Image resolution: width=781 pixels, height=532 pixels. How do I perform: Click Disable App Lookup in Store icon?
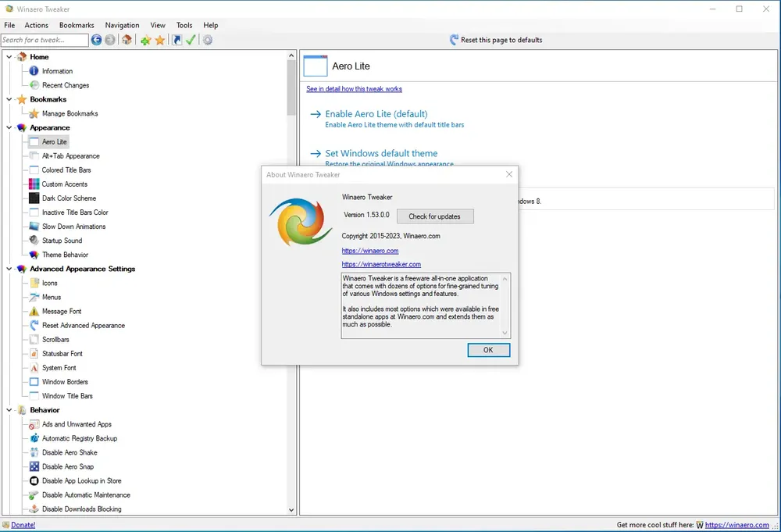click(x=34, y=480)
